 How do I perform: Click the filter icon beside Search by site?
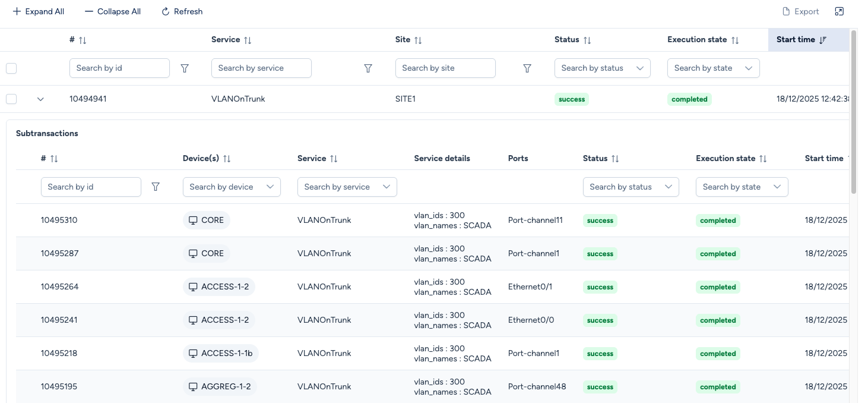click(x=527, y=68)
